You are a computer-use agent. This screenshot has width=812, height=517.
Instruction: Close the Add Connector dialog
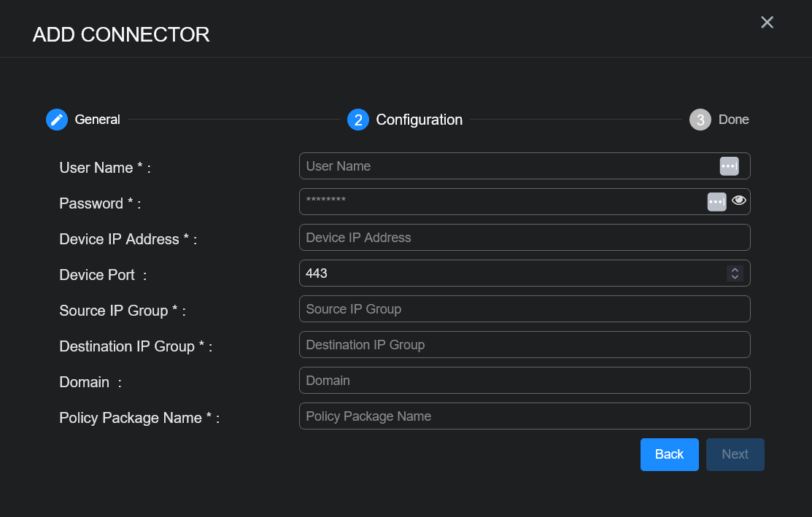click(767, 23)
